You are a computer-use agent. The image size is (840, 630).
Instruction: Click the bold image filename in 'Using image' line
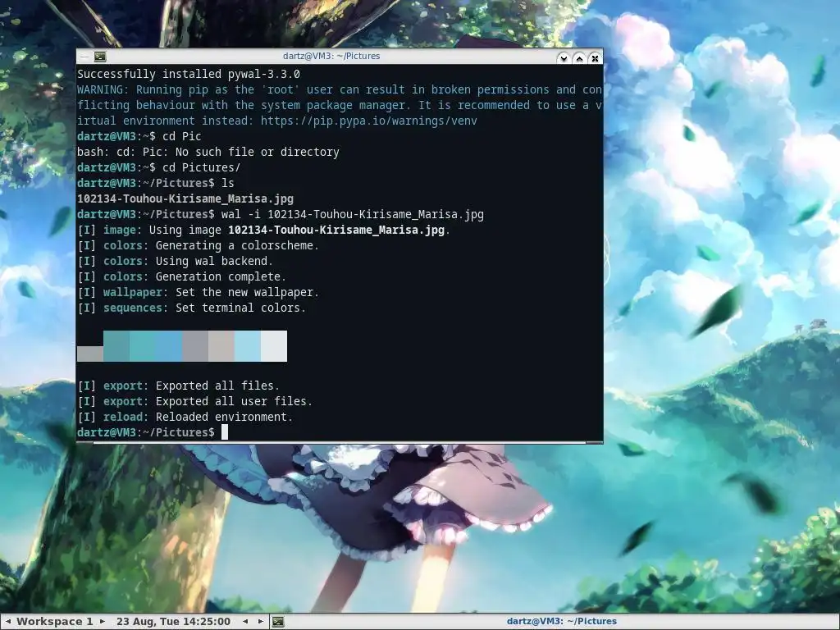(x=336, y=230)
